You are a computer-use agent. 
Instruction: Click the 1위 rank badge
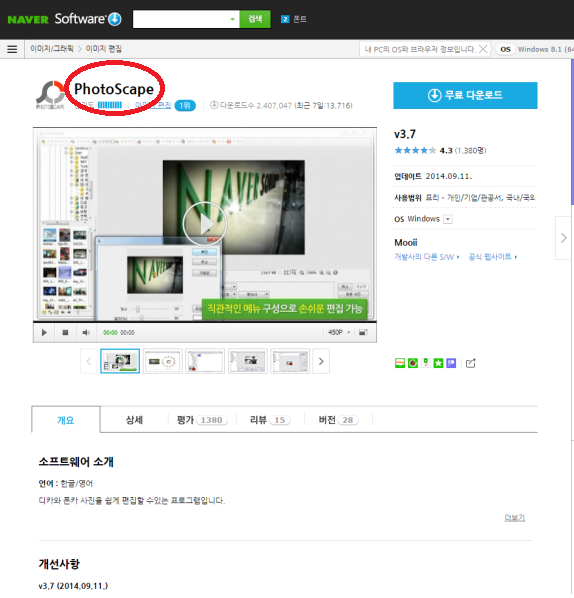point(185,105)
